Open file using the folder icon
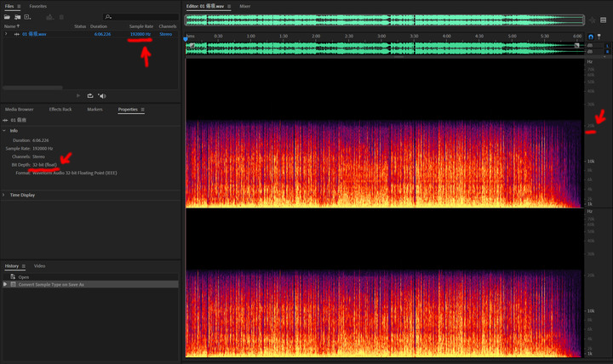Viewport: 613px width, 364px height. [7, 17]
